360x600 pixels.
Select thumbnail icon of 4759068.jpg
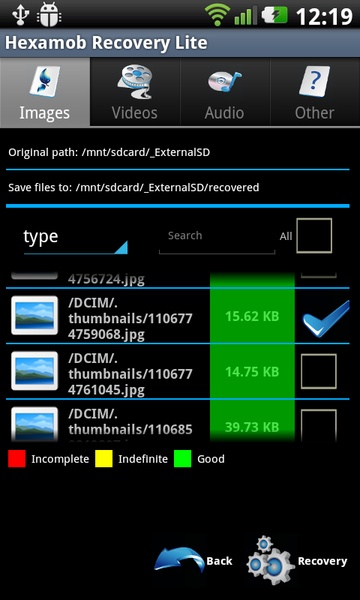click(x=34, y=315)
